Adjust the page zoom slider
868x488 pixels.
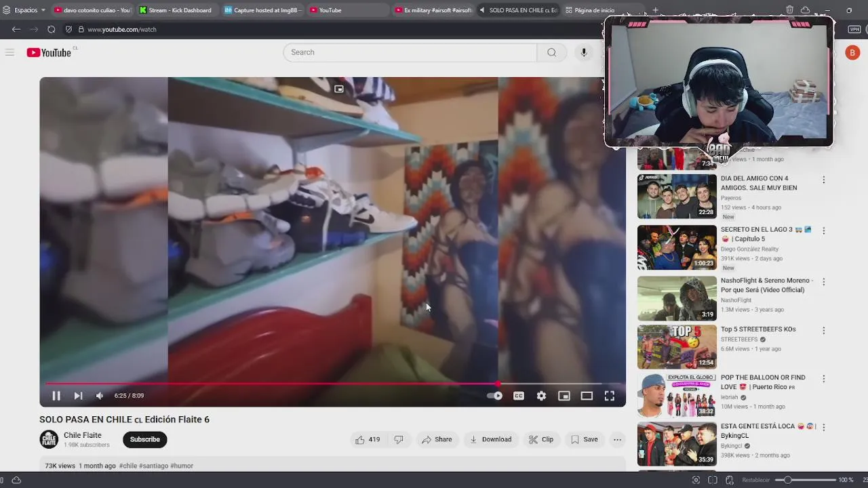pyautogui.click(x=806, y=480)
